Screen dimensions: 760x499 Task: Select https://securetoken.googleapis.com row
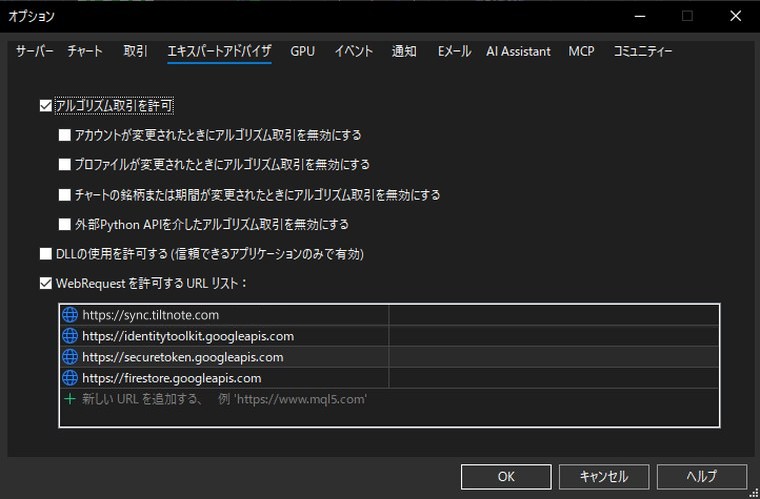point(389,357)
